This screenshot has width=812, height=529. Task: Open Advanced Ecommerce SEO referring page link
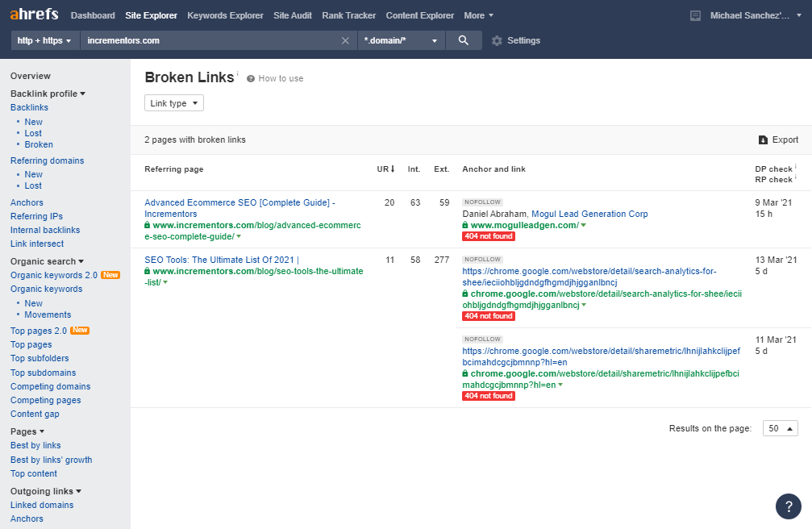click(x=239, y=208)
